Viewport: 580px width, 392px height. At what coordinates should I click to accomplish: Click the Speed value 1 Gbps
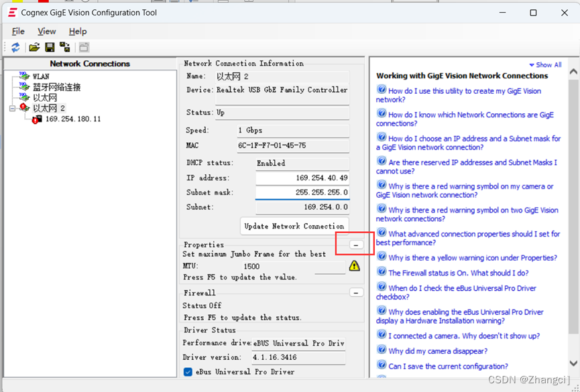pyautogui.click(x=293, y=130)
